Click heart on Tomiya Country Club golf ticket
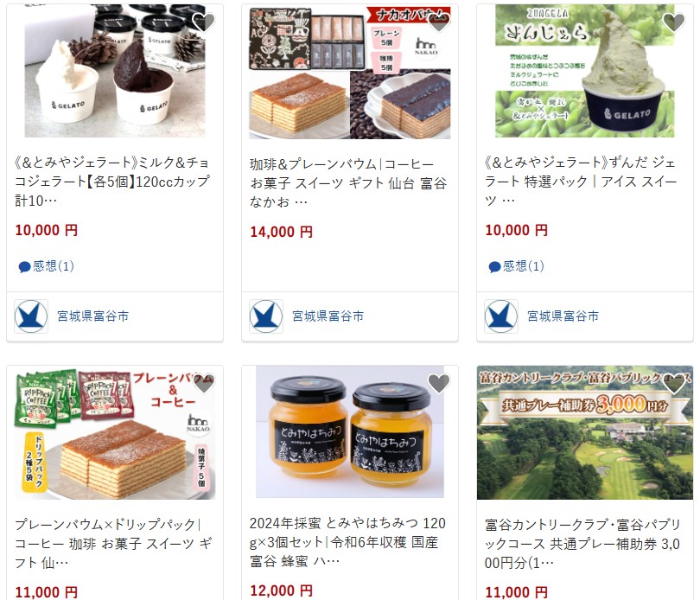 (674, 383)
